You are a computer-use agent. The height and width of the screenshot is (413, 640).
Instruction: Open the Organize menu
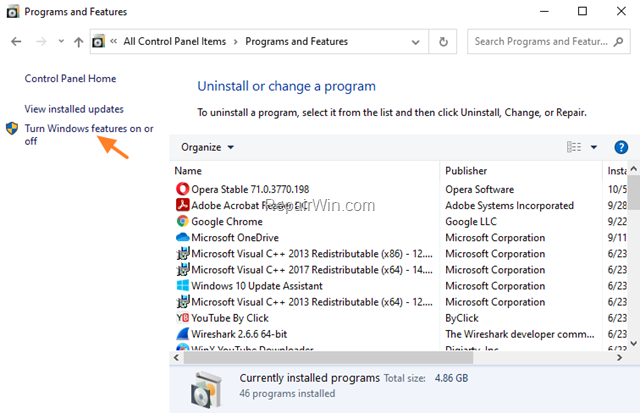click(207, 147)
